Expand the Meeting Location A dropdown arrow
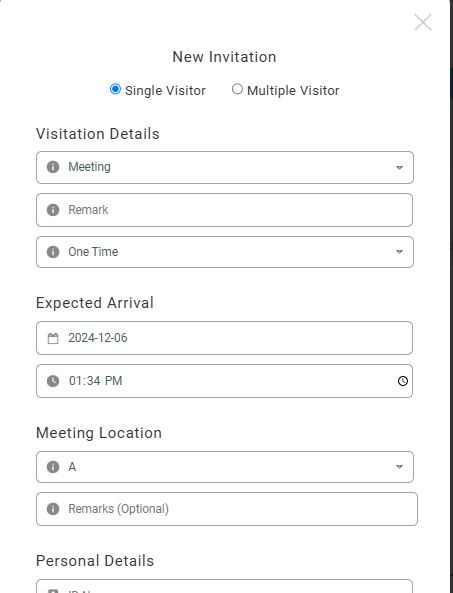 coord(399,467)
